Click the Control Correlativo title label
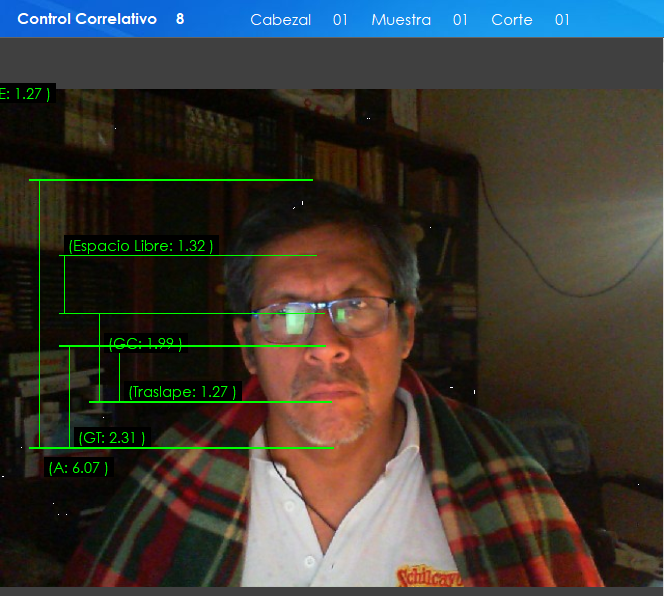 pos(87,19)
